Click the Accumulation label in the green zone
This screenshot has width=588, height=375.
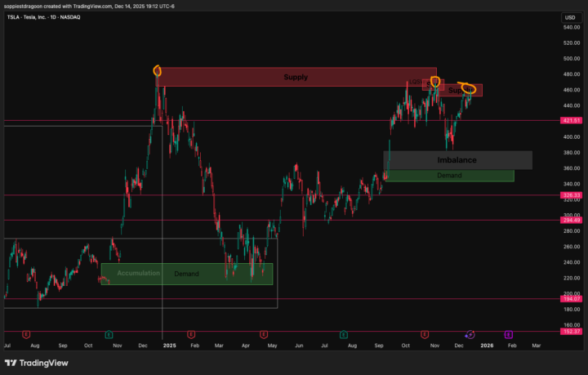[138, 273]
